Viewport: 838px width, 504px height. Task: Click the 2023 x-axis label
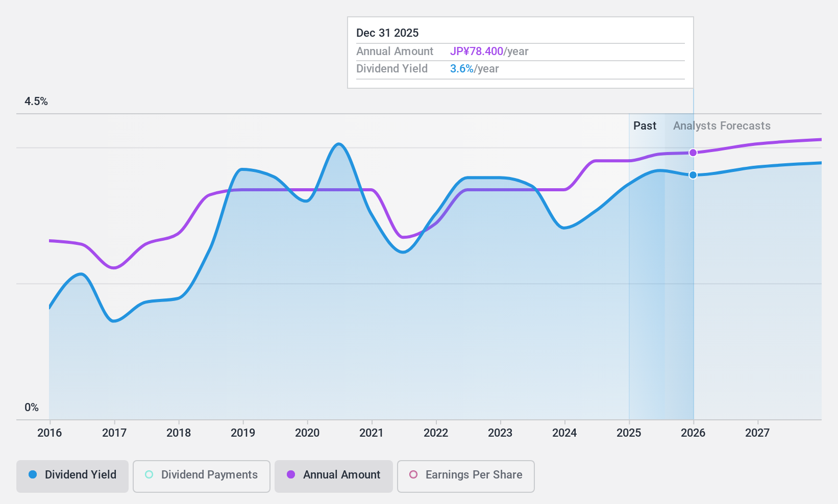point(500,433)
